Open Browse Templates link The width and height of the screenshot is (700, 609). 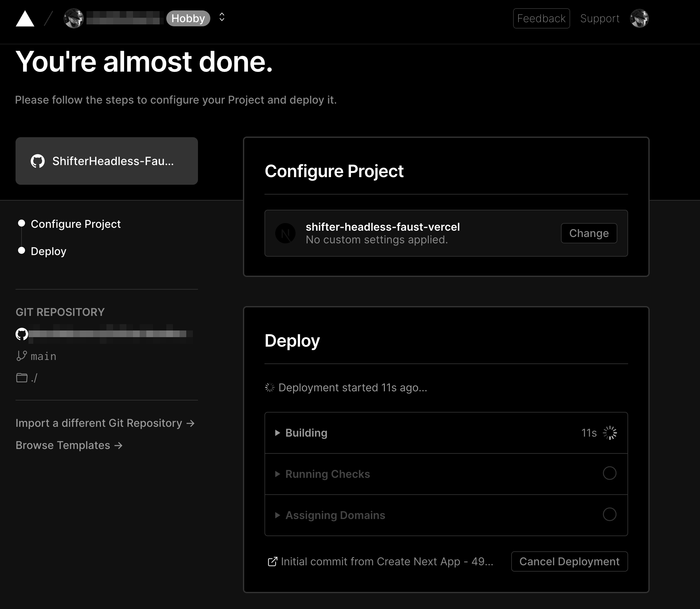click(x=69, y=445)
